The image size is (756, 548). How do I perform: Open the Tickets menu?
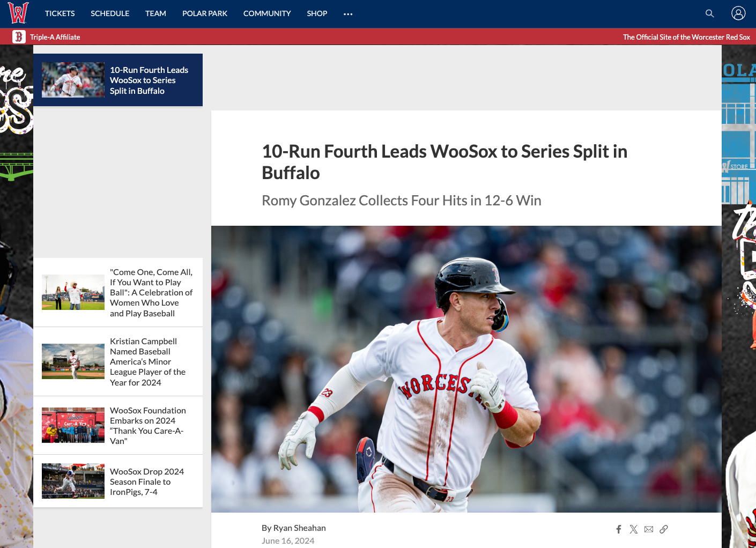(x=60, y=13)
